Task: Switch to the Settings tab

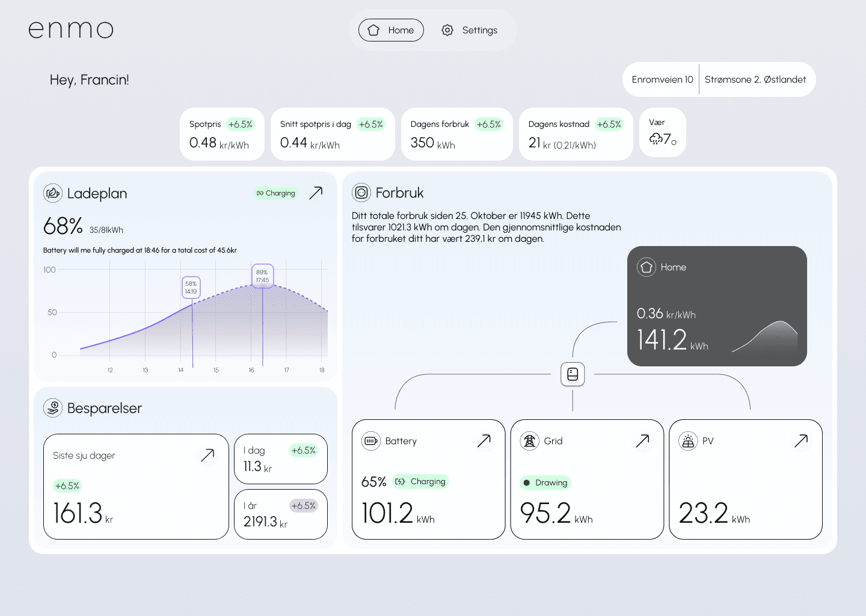Action: tap(470, 30)
